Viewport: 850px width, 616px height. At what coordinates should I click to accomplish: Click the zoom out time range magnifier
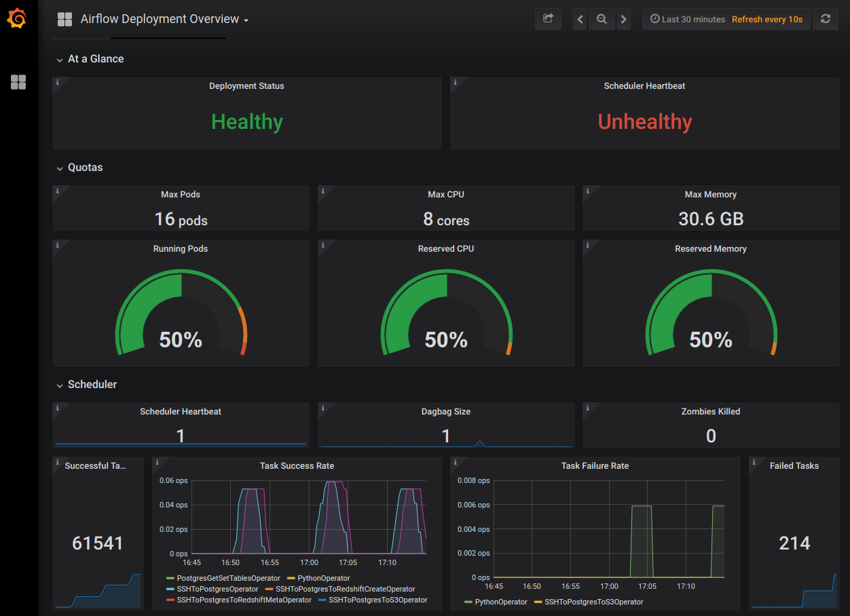point(602,19)
